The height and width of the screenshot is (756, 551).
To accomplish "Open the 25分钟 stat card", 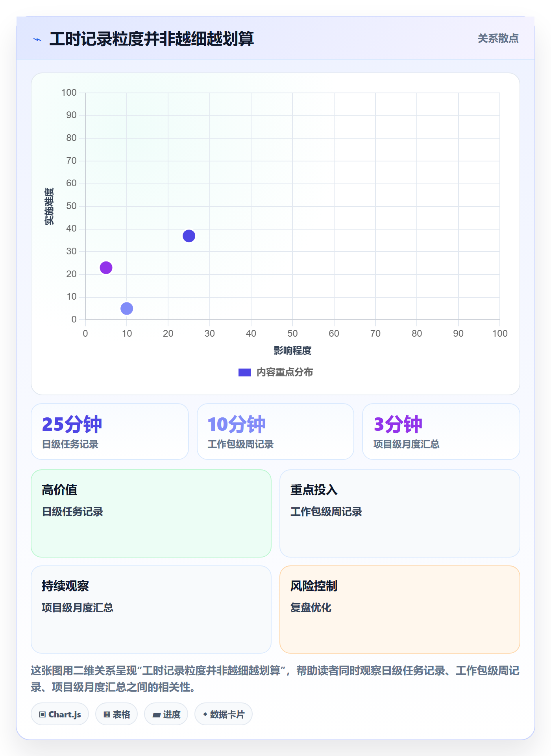I will (x=110, y=432).
